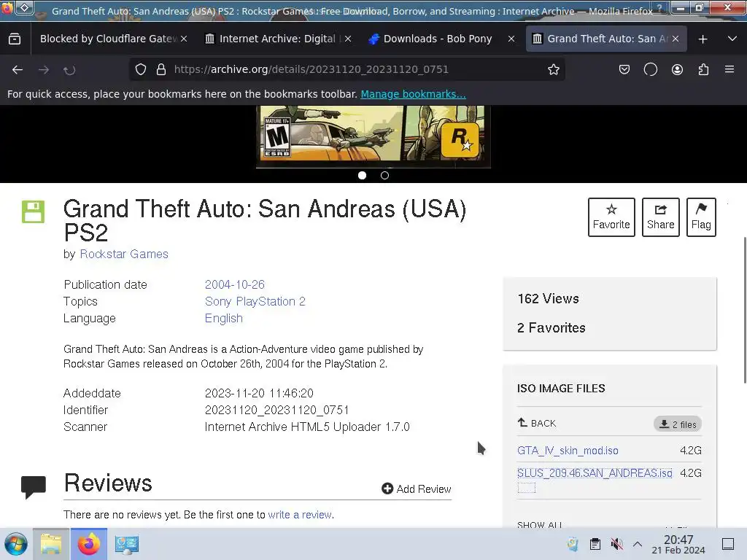Select second carousel image dot

384,175
